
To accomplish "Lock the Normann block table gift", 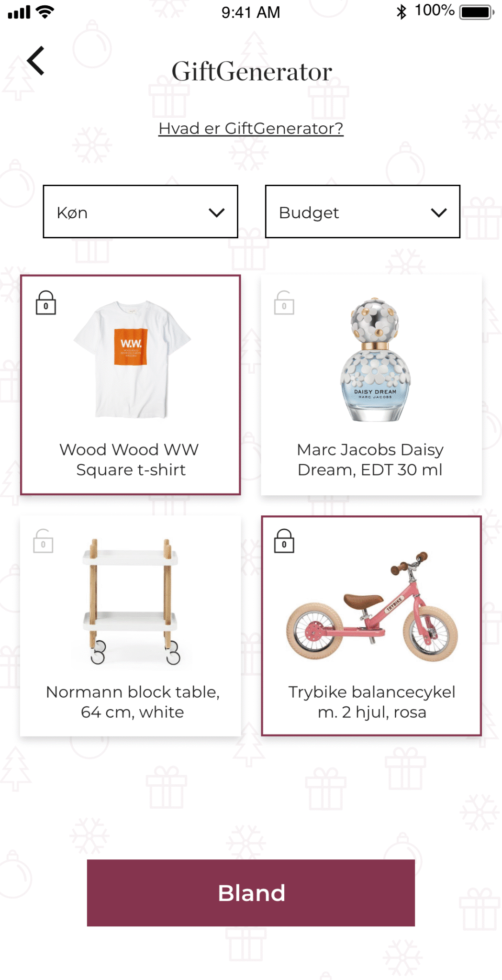I will coord(43,541).
